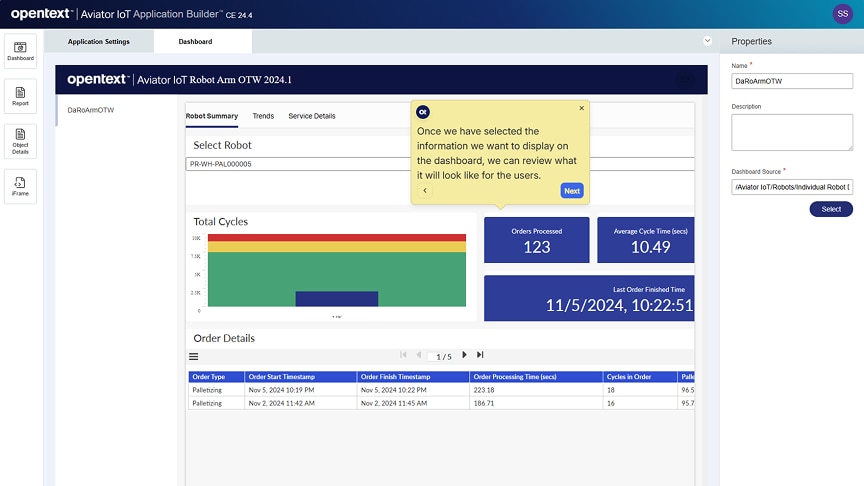Open the Trends tab
Image resolution: width=864 pixels, height=486 pixels.
[x=263, y=116]
